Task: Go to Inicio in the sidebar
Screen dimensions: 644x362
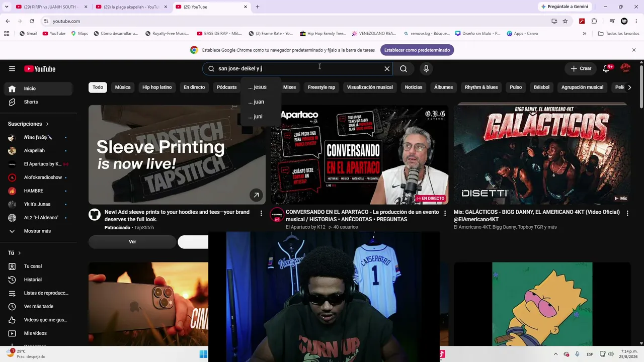Action: tap(39, 88)
